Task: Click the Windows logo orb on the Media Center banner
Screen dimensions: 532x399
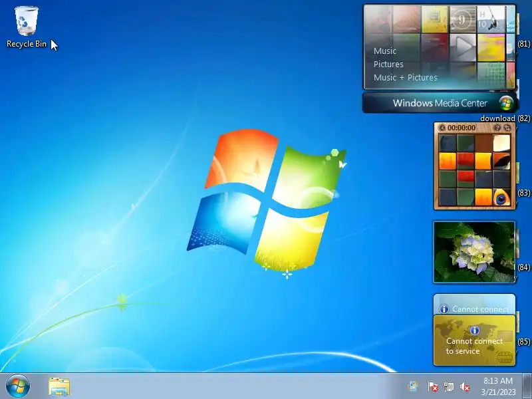Action: 506,103
